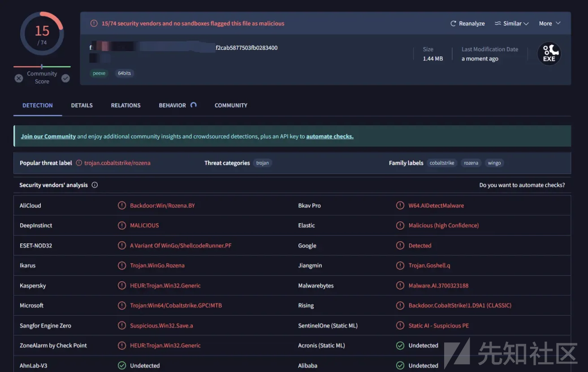The height and width of the screenshot is (372, 588).
Task: Select the Suspicious.Win32.Save.a result text
Action: [161, 325]
